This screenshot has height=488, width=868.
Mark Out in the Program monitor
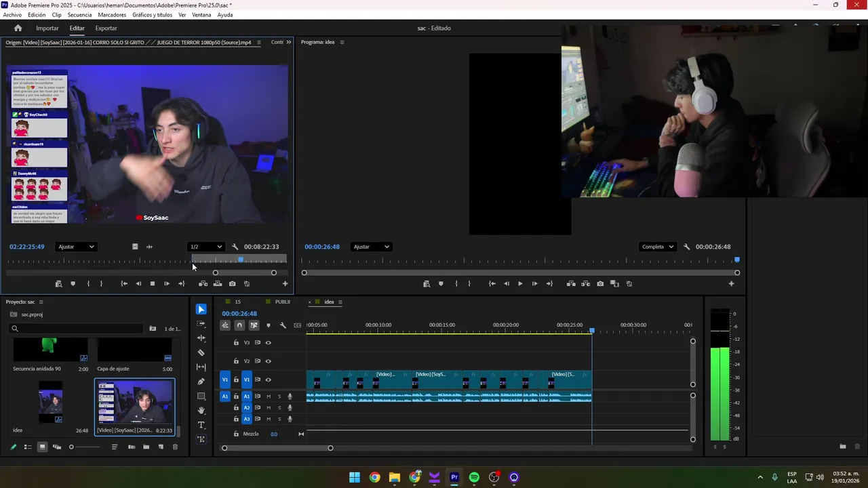click(x=469, y=284)
